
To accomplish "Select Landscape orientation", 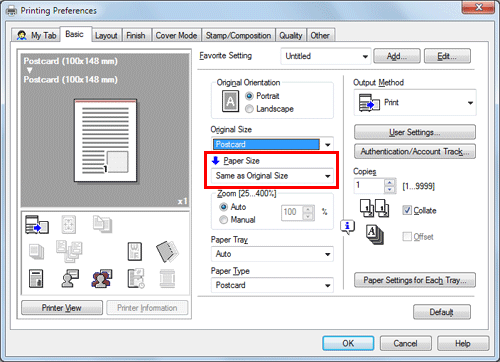I will tap(249, 109).
